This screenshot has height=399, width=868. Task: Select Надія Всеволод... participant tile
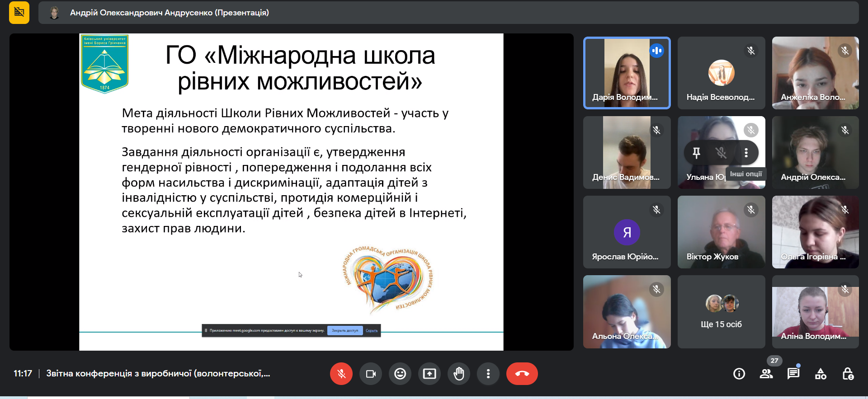[722, 73]
